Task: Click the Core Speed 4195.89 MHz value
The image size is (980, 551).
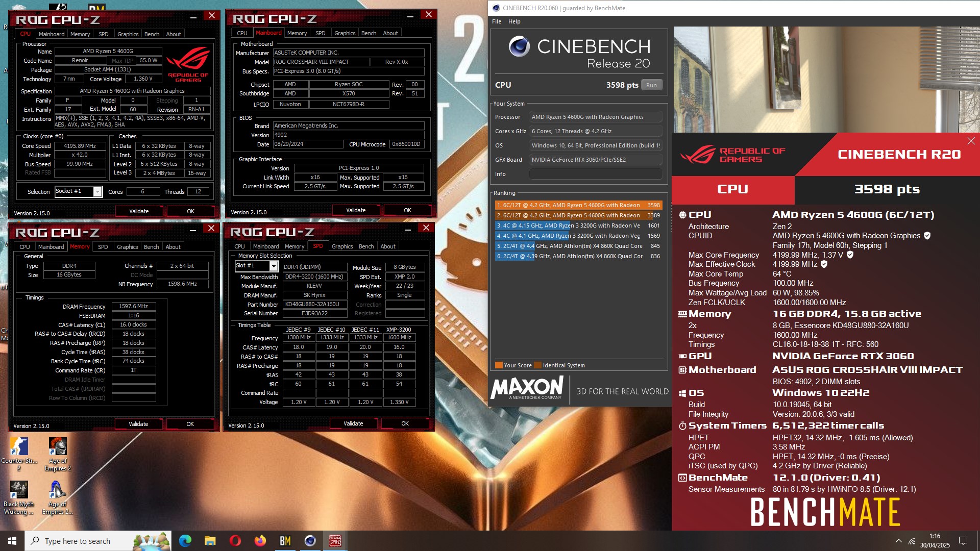Action: coord(80,146)
